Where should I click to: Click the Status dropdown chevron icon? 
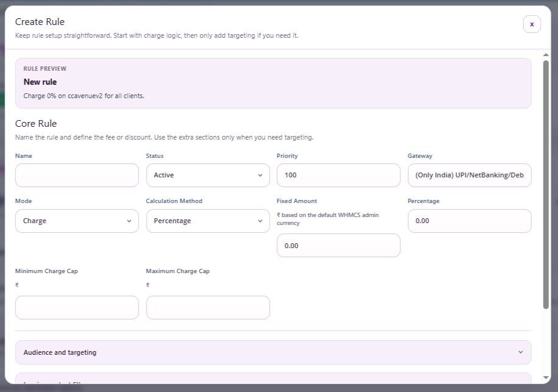261,175
